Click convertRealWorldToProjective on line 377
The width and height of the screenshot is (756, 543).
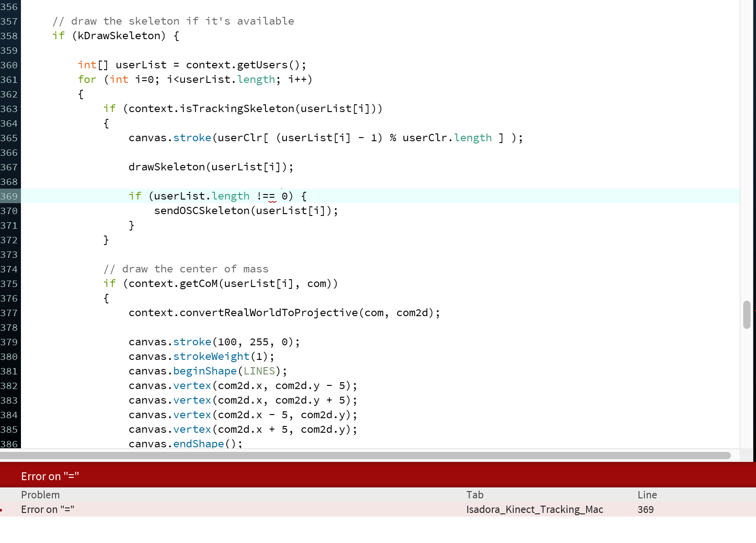pos(269,313)
